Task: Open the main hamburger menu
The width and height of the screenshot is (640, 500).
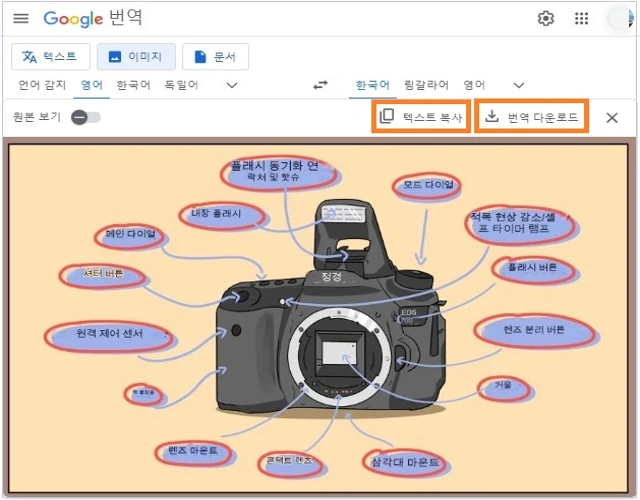Action: tap(21, 18)
